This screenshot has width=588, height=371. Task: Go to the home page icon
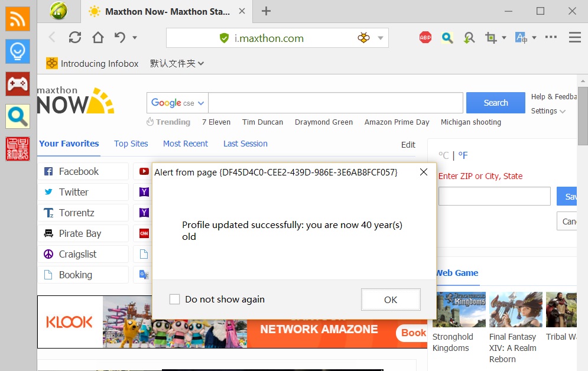[98, 37]
